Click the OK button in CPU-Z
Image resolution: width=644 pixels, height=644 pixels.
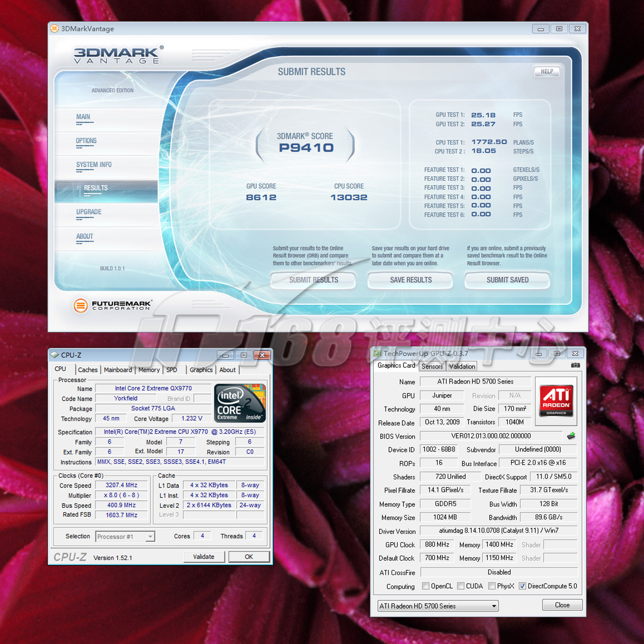pos(249,557)
